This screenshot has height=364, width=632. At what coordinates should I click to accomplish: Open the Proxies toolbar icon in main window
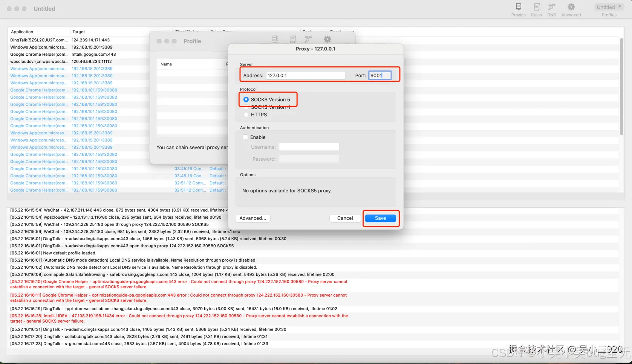coord(518,10)
